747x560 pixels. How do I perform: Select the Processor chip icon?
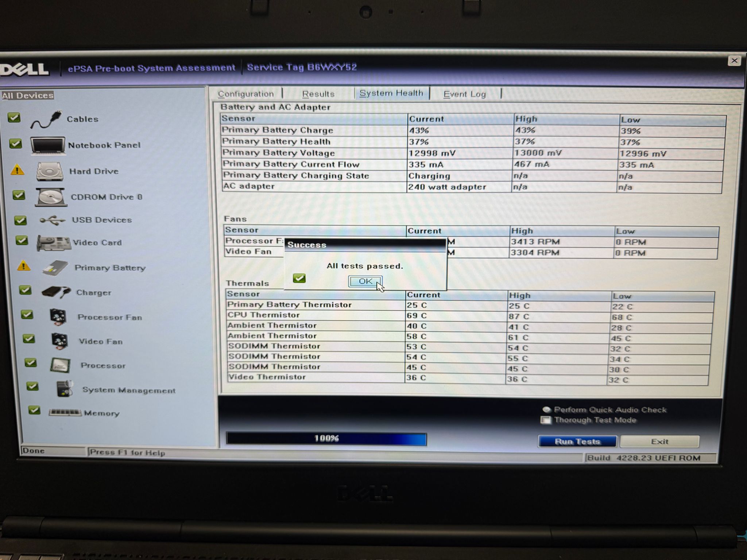click(61, 365)
